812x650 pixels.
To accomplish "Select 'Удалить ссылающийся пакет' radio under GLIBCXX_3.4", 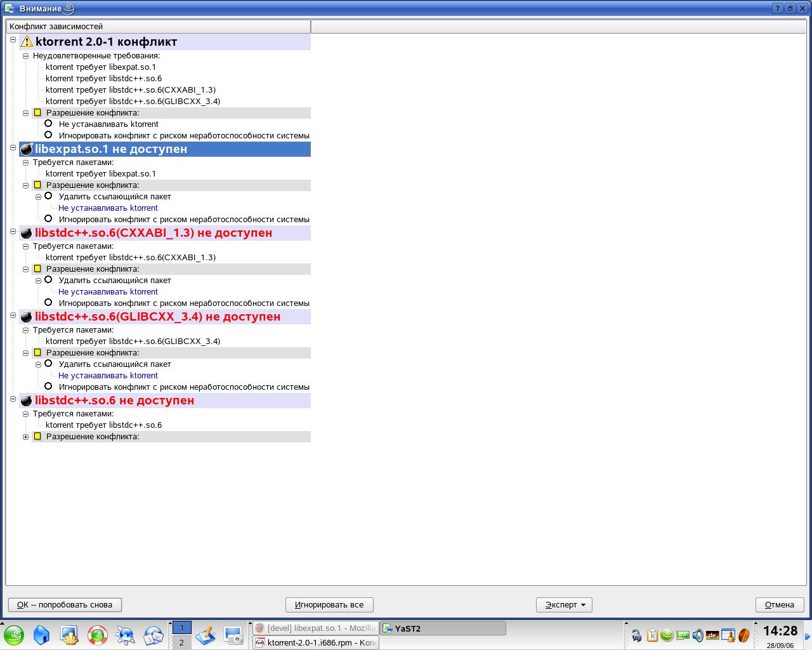I will 48,363.
